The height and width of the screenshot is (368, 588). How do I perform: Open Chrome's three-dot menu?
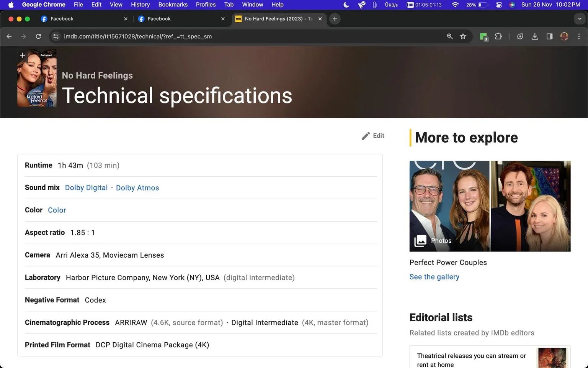coord(579,36)
